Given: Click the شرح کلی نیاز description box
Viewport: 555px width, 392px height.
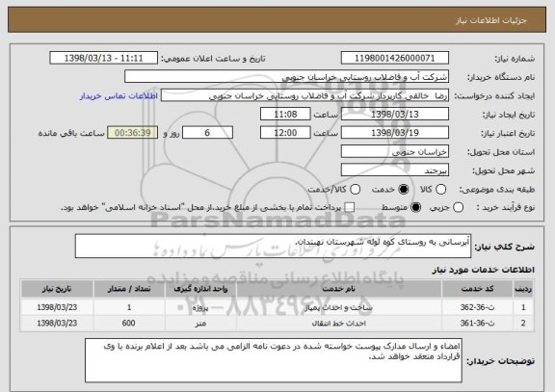Looking at the screenshot, I should pos(273,246).
